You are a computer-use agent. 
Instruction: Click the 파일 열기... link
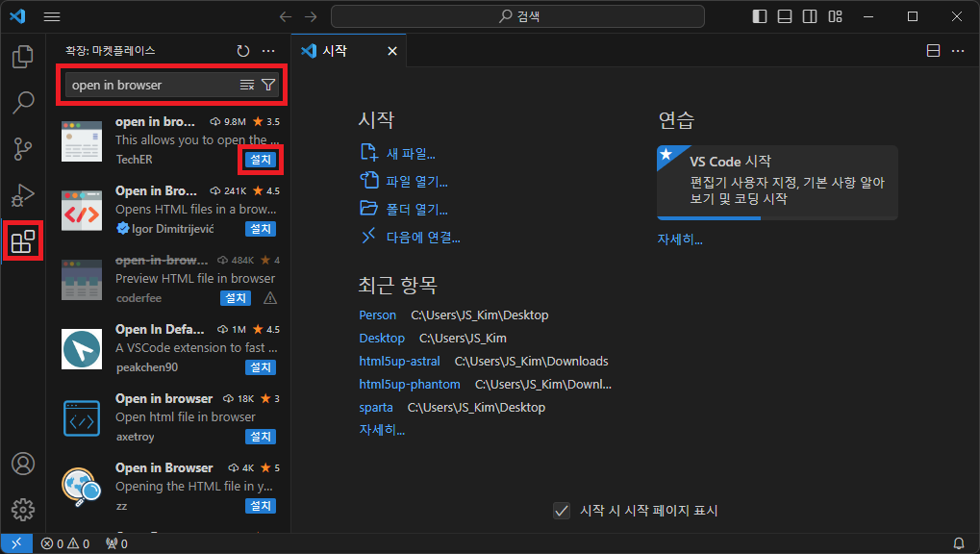tap(416, 182)
